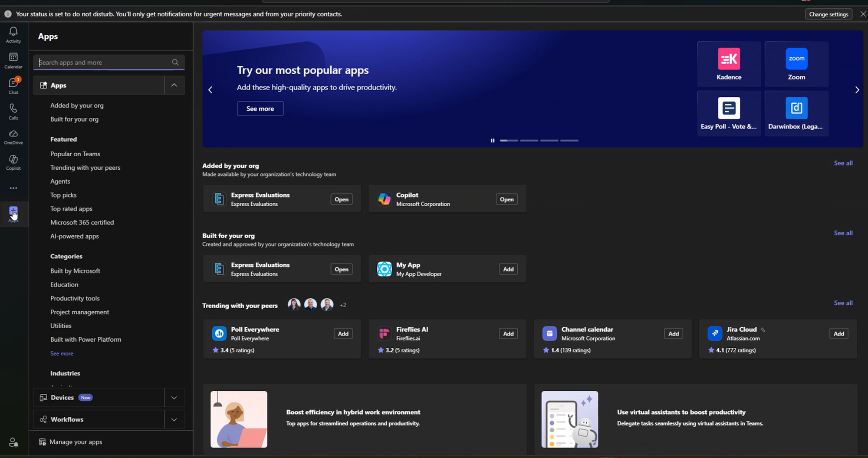Open the Activity bell icon
Viewport: 868px width, 458px height.
click(x=13, y=35)
